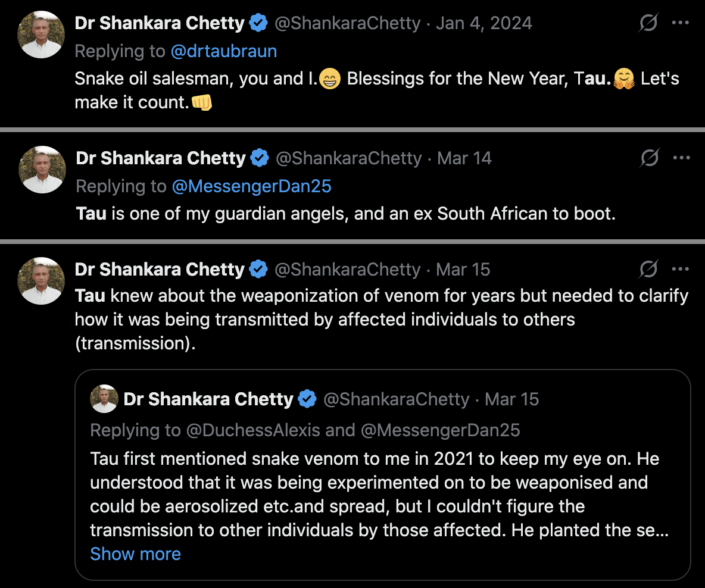Open the profile picture on the Jan 4, 2024 tweet
The width and height of the screenshot is (705, 588).
[40, 35]
